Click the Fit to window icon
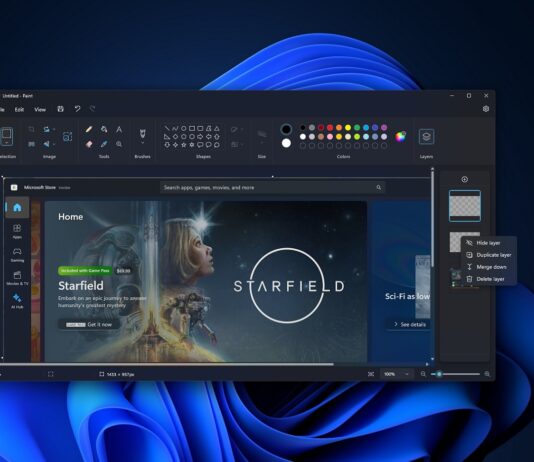This screenshot has height=462, width=534. tap(371, 374)
